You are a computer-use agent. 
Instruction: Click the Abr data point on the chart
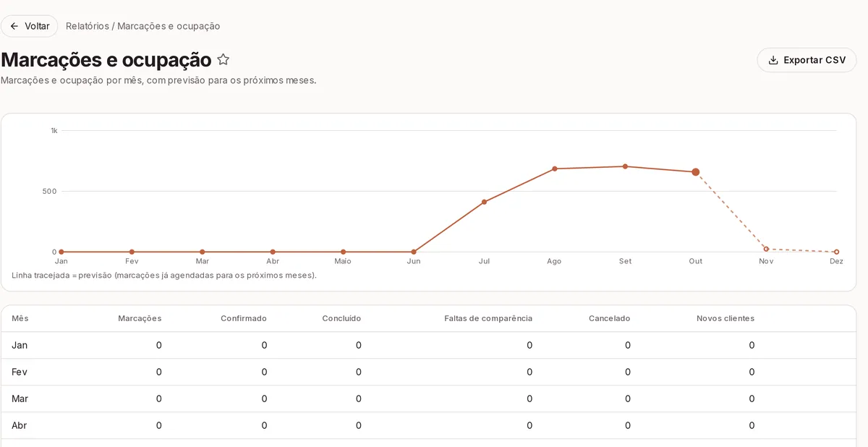pyautogui.click(x=273, y=252)
